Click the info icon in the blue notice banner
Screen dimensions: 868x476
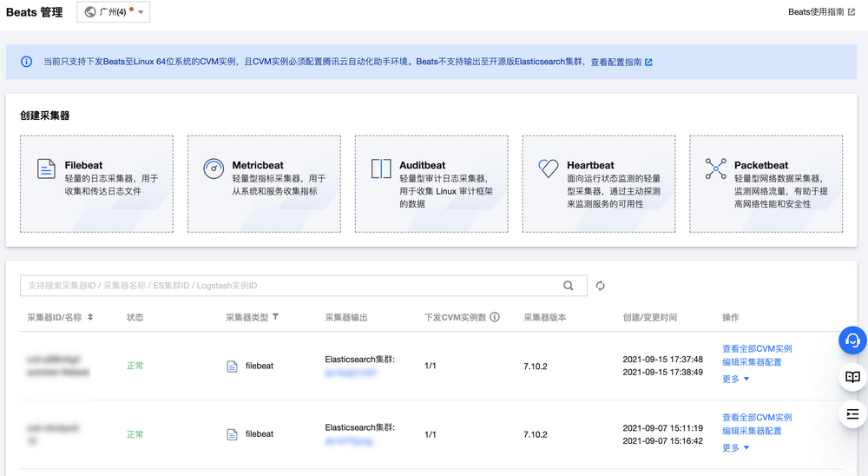tap(26, 62)
